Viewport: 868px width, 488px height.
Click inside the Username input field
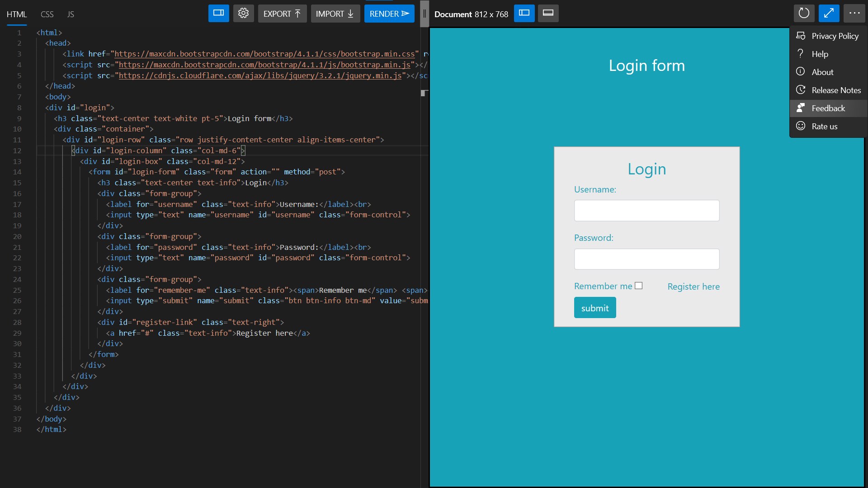(x=646, y=211)
